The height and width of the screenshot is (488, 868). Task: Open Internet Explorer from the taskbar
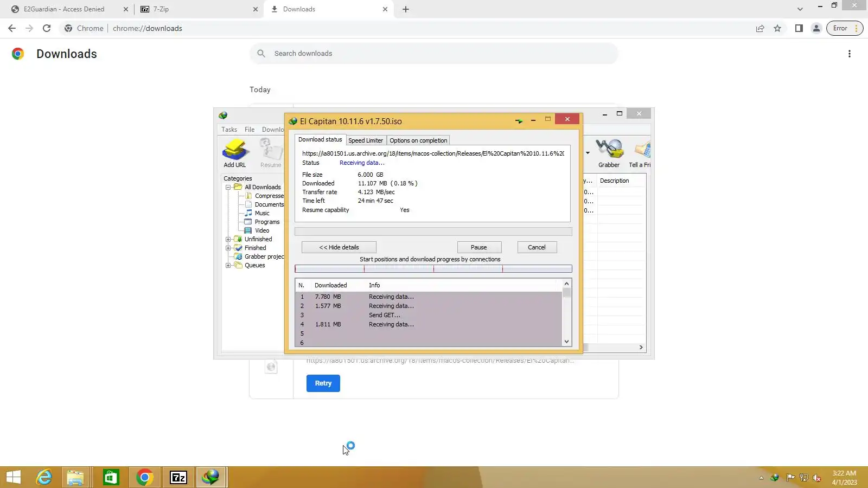[x=44, y=477]
